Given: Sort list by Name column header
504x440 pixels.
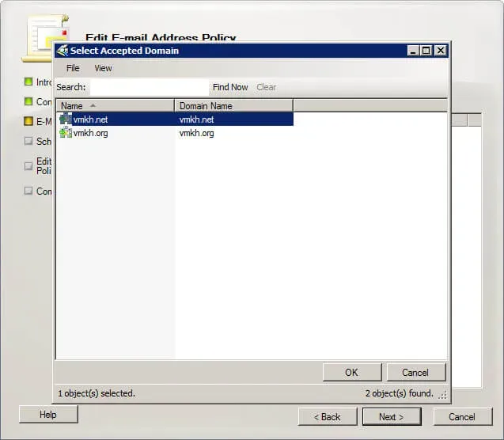Looking at the screenshot, I should coord(116,106).
